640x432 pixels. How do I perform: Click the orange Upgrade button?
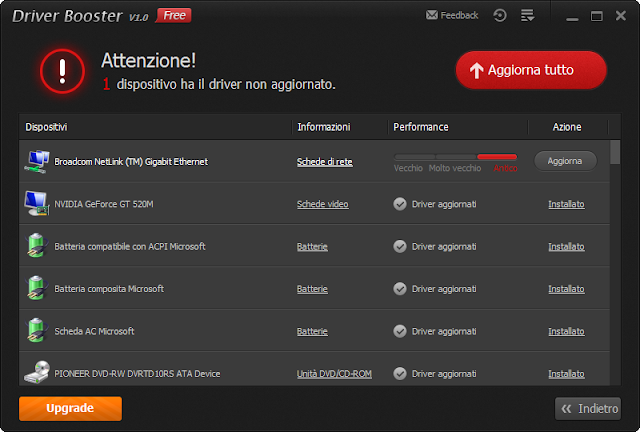click(70, 408)
